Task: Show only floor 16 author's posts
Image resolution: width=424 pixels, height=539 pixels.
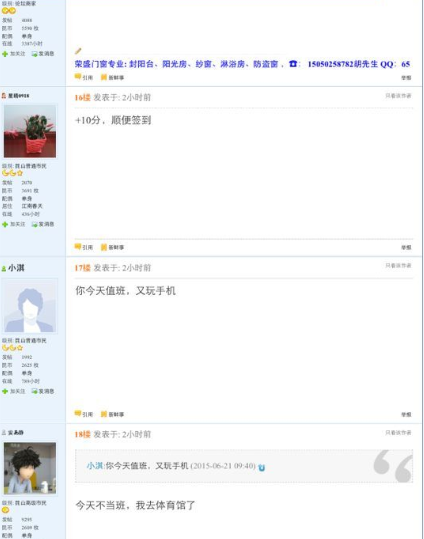Action: pyautogui.click(x=398, y=96)
